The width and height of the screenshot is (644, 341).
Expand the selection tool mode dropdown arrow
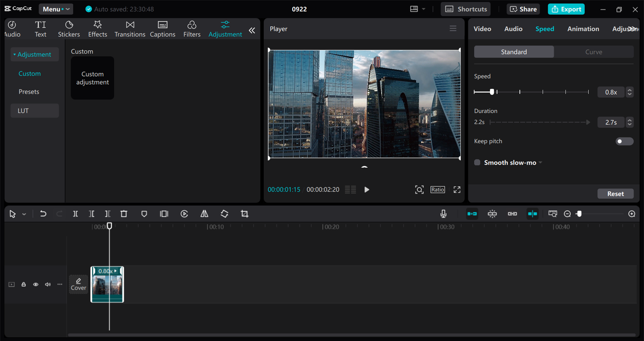(x=24, y=214)
